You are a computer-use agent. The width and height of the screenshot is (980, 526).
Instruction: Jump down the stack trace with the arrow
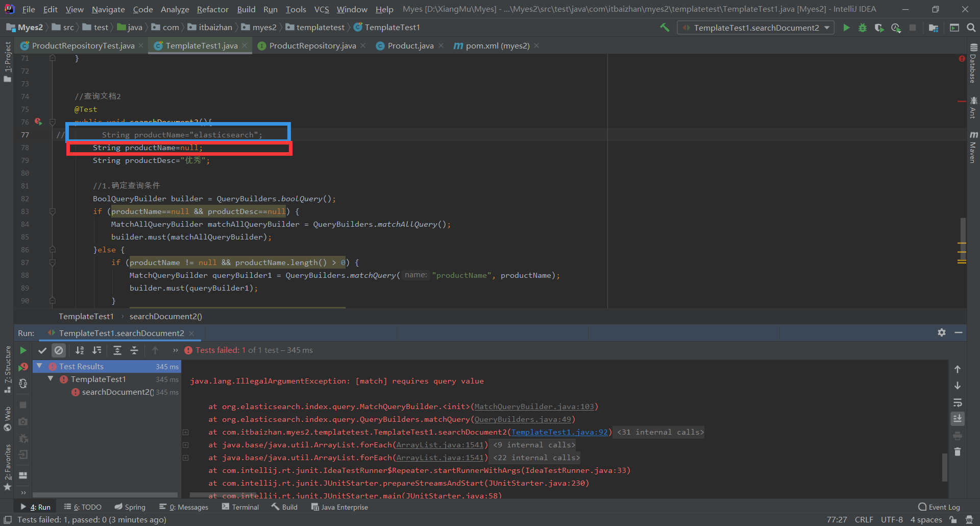[x=958, y=386]
